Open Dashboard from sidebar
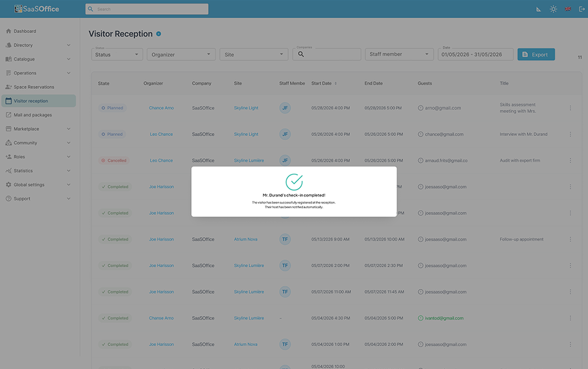 coord(25,31)
